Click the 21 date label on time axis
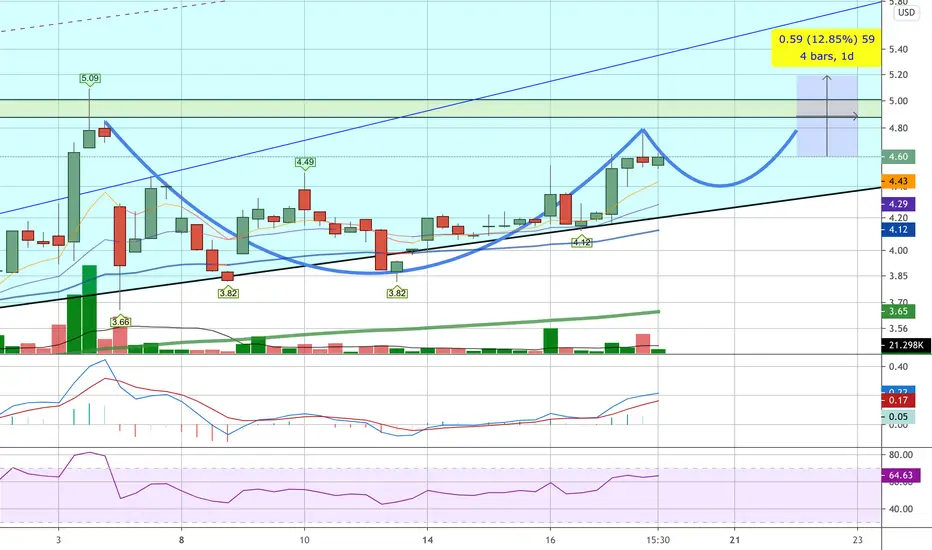Viewport: 932px width, 550px height. coord(735,540)
